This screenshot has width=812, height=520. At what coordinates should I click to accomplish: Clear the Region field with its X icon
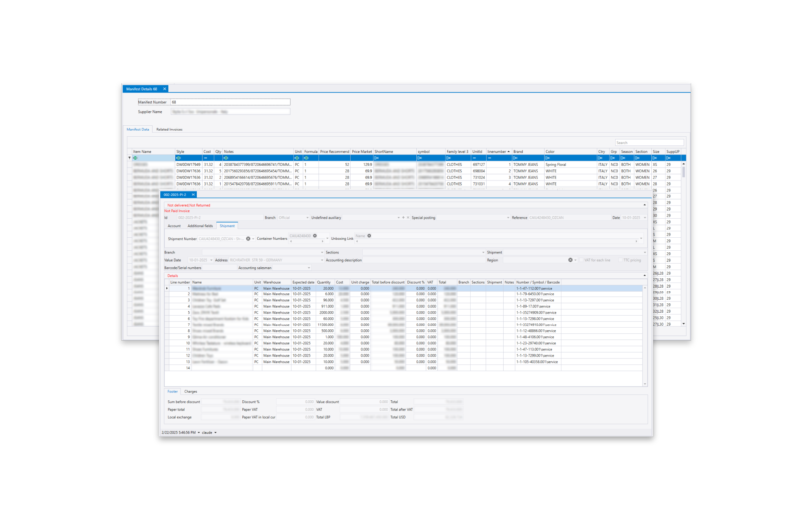(x=570, y=260)
